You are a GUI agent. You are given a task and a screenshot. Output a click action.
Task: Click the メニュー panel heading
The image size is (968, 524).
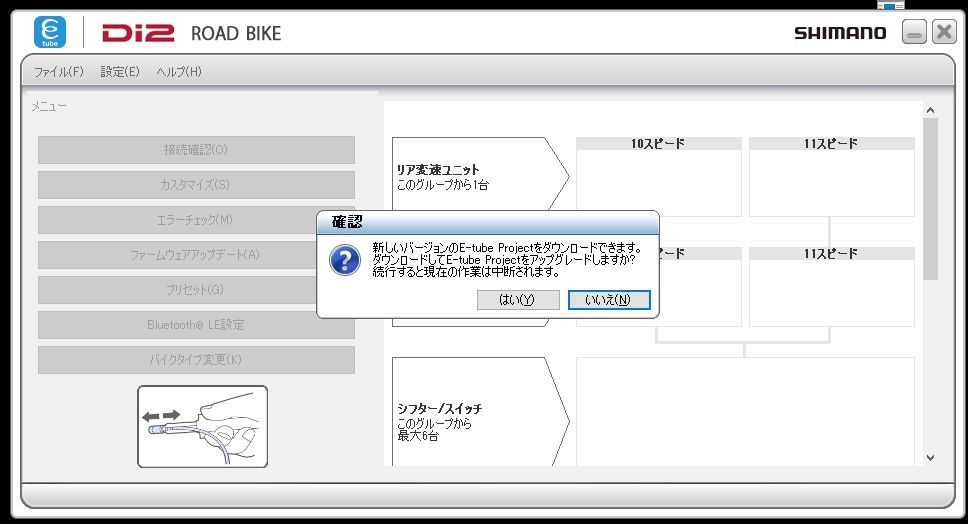click(49, 107)
